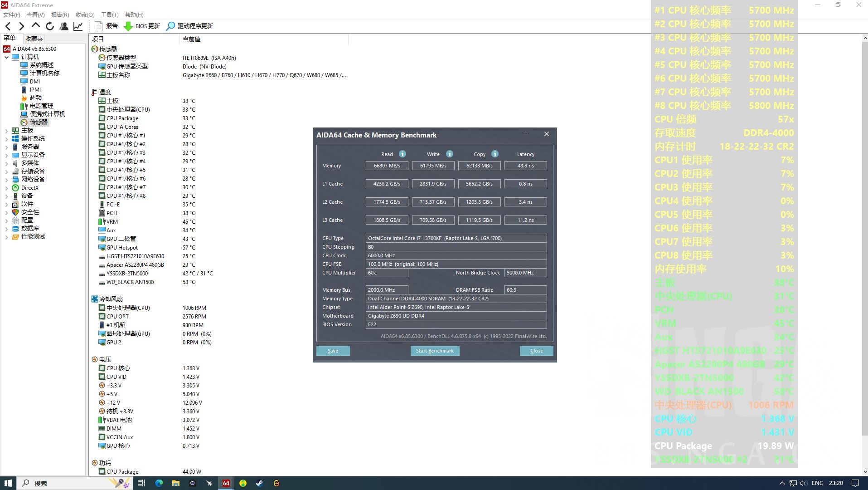Expand the 多媒体 tree node

[x=6, y=163]
